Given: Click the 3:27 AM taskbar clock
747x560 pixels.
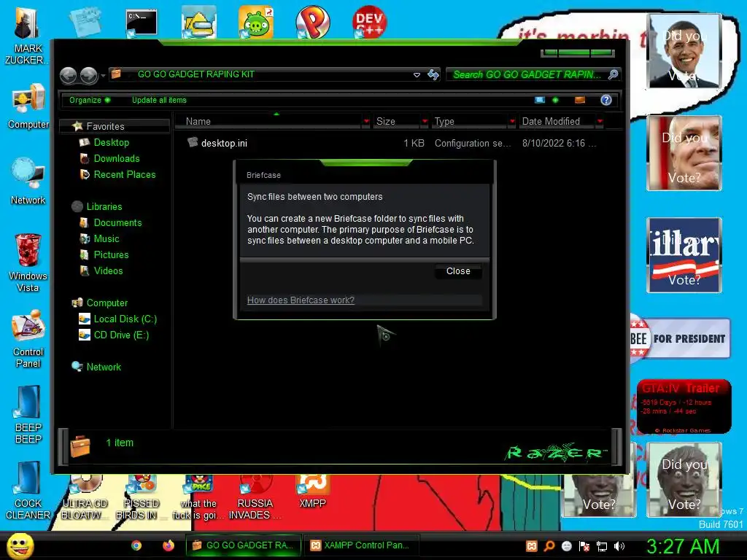Looking at the screenshot, I should 683,546.
